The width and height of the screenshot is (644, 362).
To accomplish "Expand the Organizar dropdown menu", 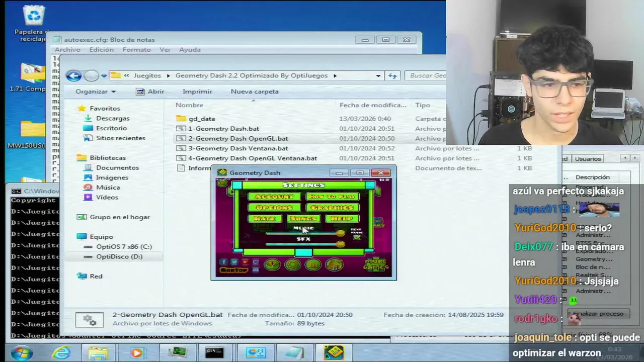I will 96,92.
